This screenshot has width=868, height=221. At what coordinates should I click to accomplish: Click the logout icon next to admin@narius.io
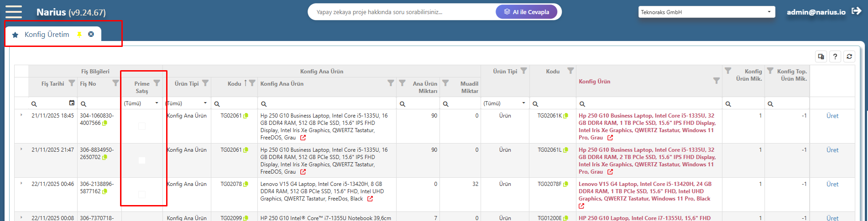click(856, 11)
